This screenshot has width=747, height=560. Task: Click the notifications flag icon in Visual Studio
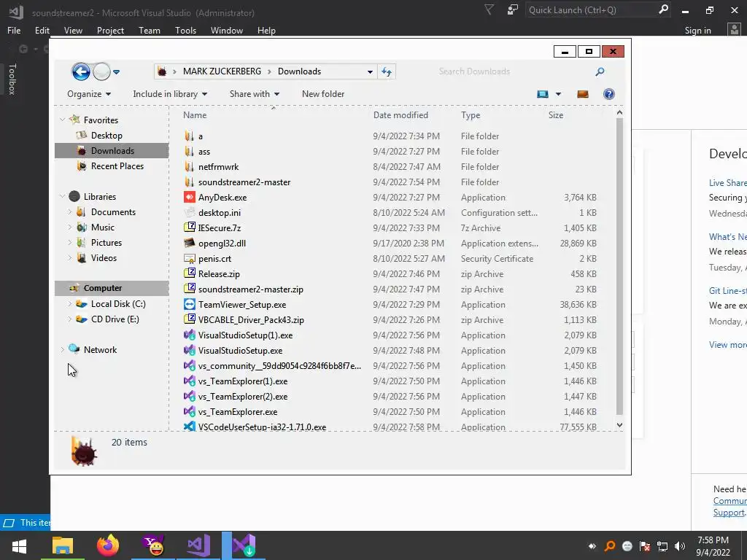[x=489, y=9]
